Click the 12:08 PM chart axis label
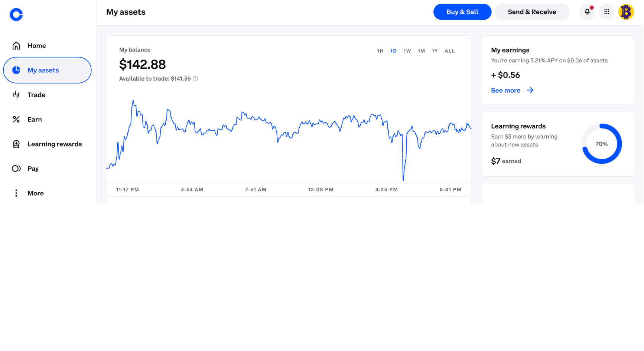The height and width of the screenshot is (351, 644). click(321, 189)
